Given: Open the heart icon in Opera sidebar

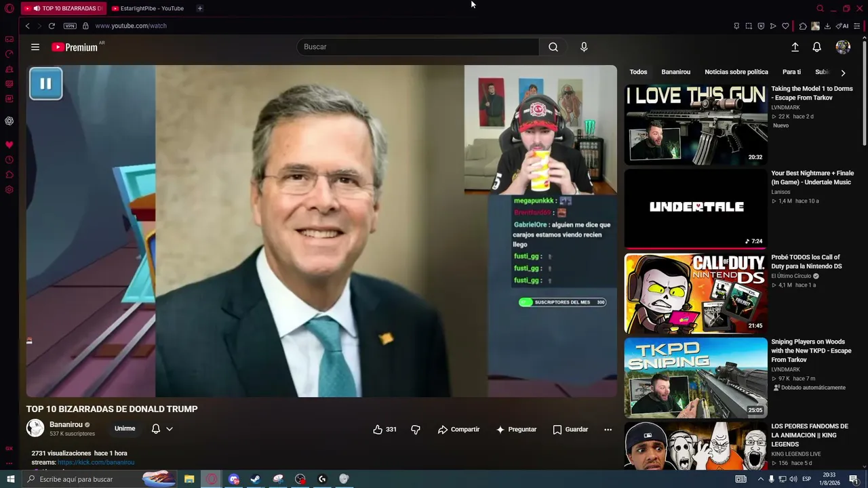Looking at the screenshot, I should pos(9,145).
